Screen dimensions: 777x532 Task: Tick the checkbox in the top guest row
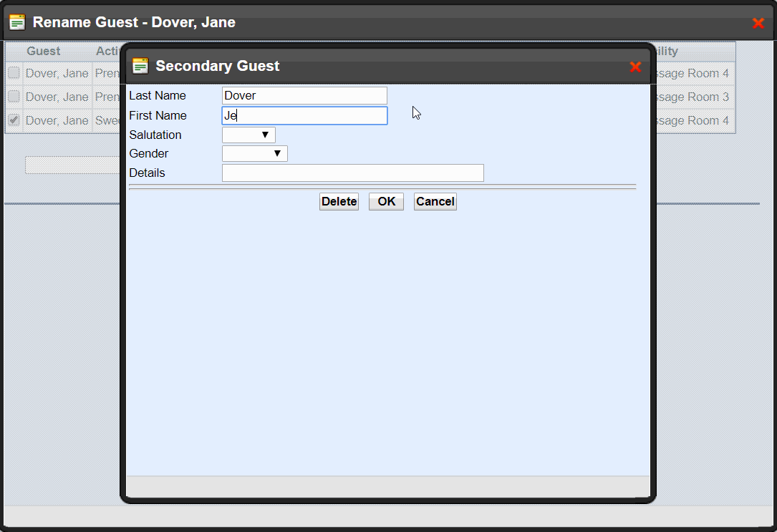click(x=14, y=73)
